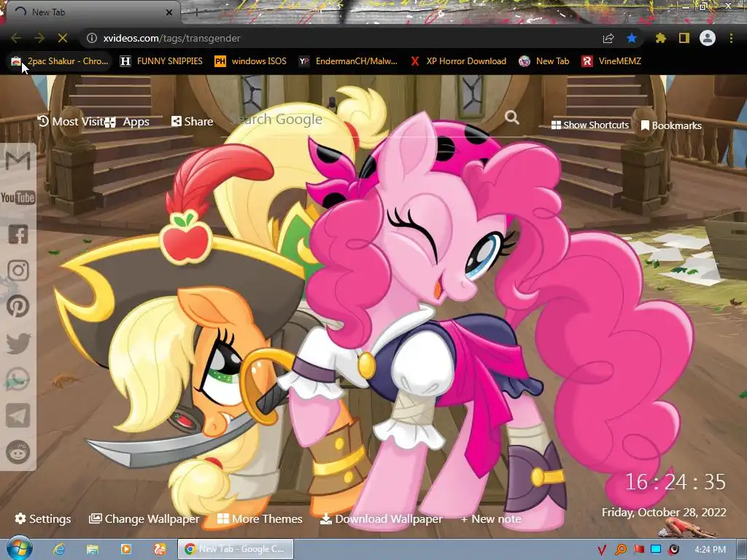Click the Share button on new tab page

193,122
